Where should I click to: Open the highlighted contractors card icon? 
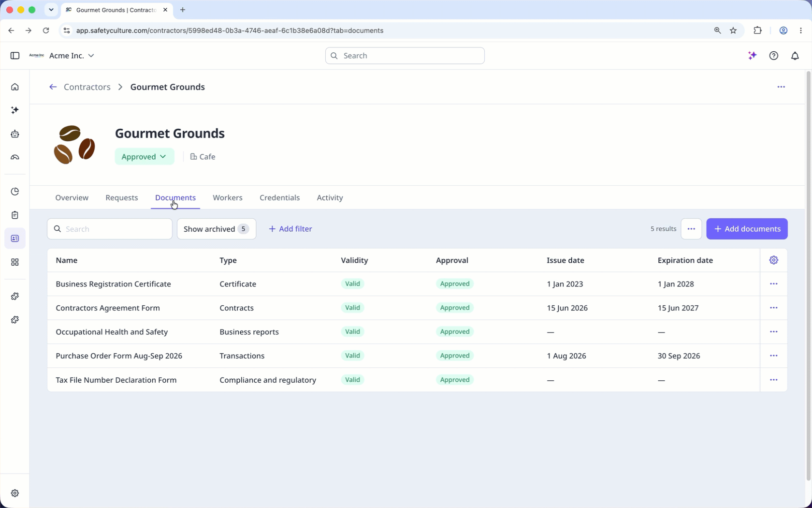[15, 239]
